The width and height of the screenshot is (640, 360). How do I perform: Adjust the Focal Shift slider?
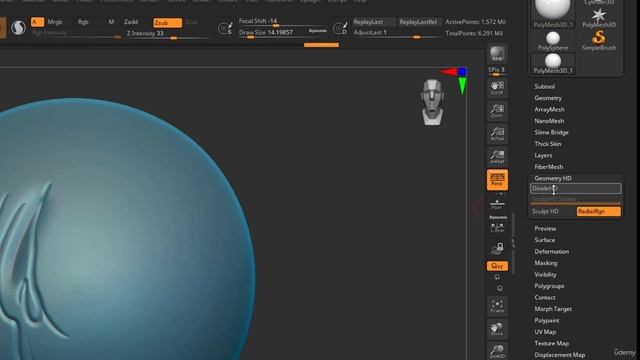point(282,22)
